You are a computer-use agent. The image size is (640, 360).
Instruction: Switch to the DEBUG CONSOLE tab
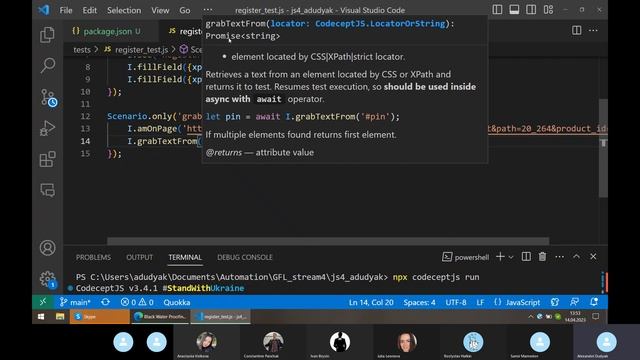click(244, 257)
